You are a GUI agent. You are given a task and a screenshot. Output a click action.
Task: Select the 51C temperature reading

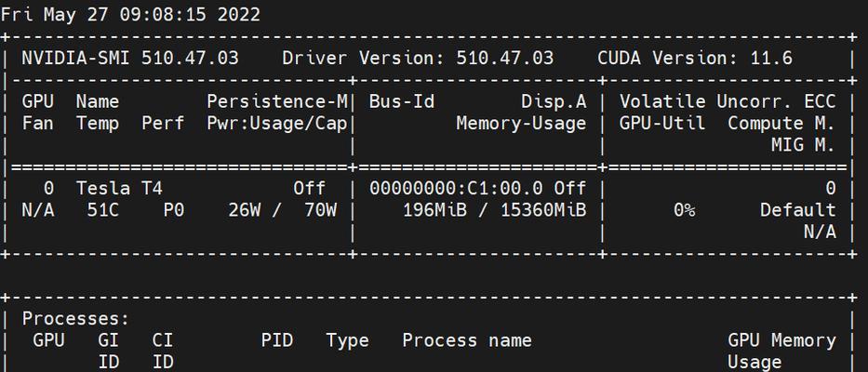(103, 210)
